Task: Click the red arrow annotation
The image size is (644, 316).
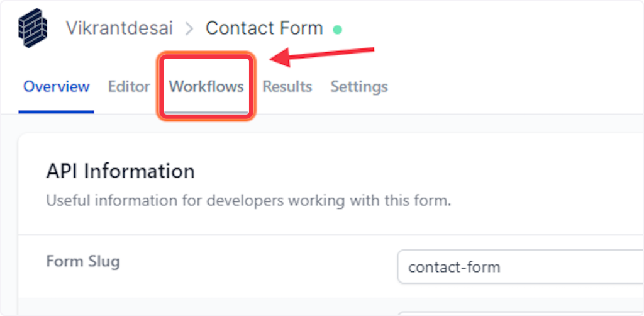Action: coord(322,55)
